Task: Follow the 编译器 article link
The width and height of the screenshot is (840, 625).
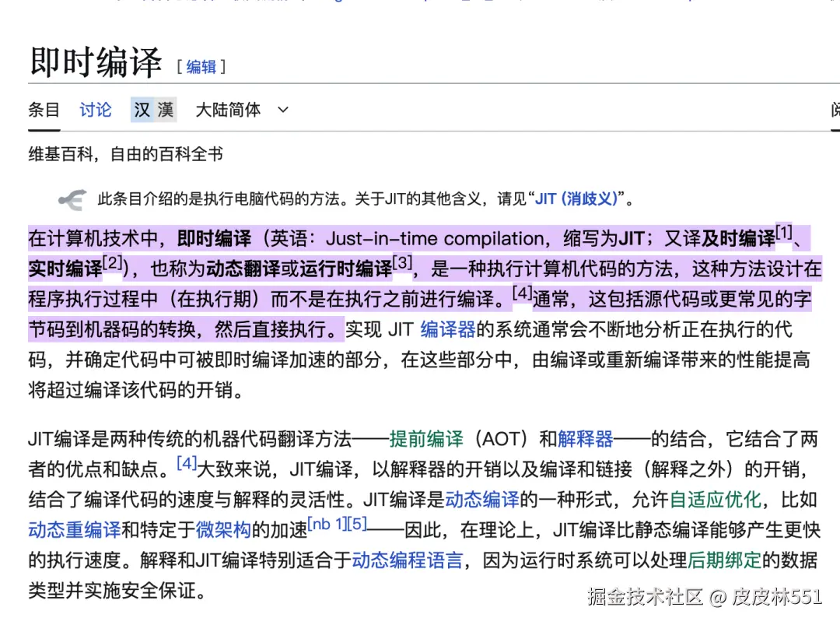Action: coord(447,329)
